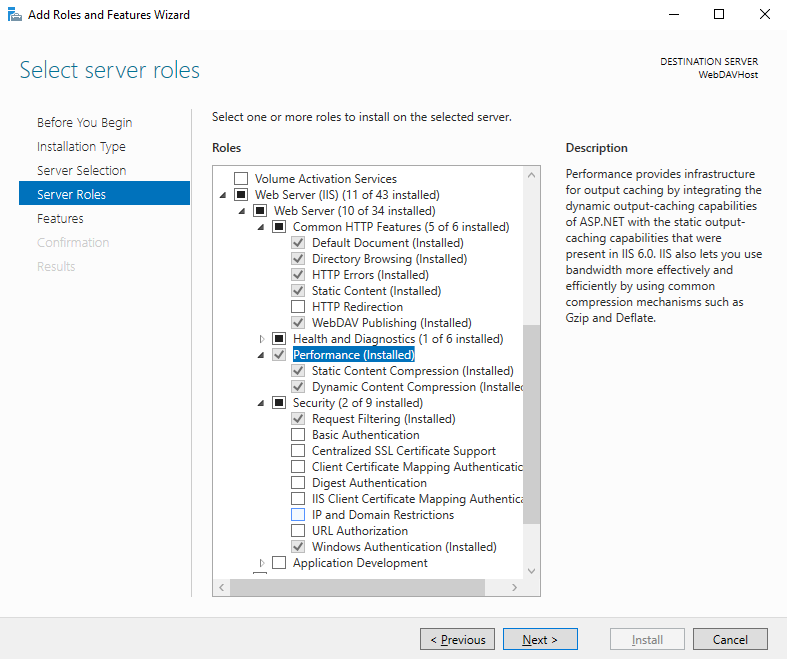Check Client Certificate Mapping Authentication box
The image size is (787, 659).
298,467
